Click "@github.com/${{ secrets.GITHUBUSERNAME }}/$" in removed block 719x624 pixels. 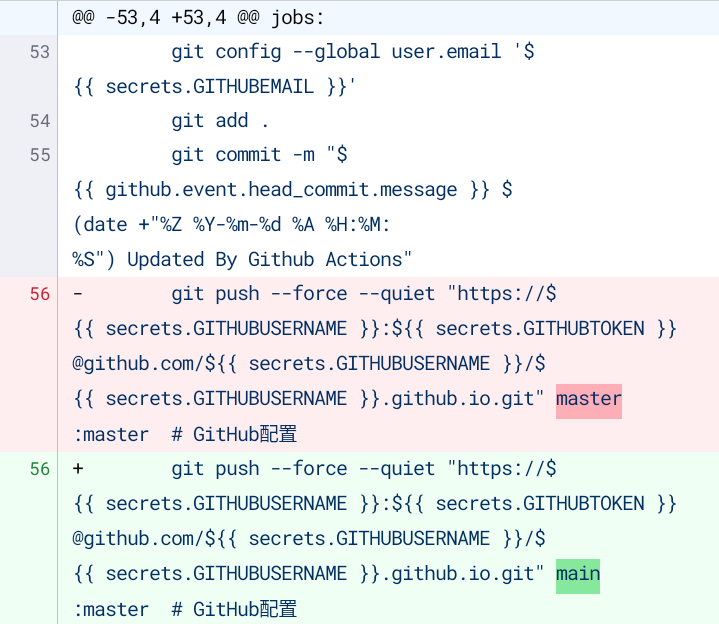pyautogui.click(x=309, y=364)
